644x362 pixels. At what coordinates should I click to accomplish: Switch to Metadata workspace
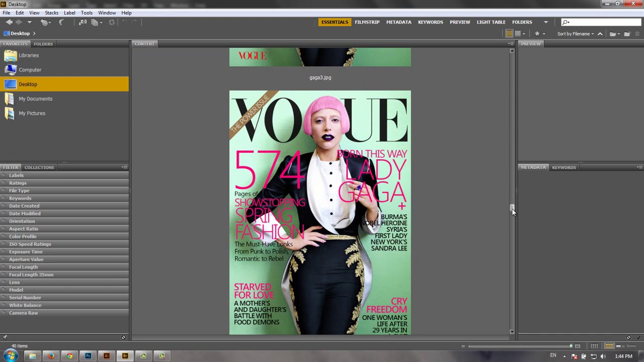click(x=398, y=22)
